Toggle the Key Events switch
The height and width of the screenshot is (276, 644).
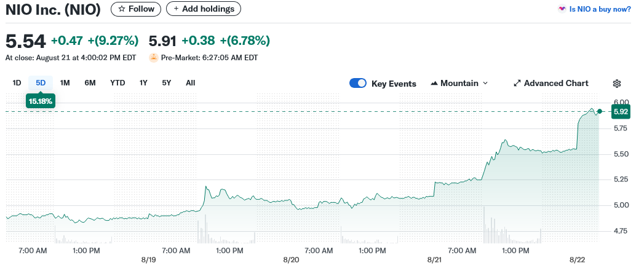[358, 84]
